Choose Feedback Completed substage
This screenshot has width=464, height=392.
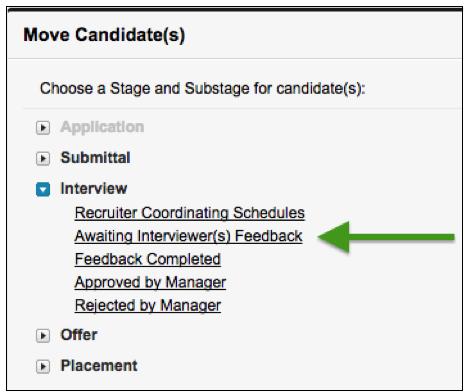click(x=148, y=259)
